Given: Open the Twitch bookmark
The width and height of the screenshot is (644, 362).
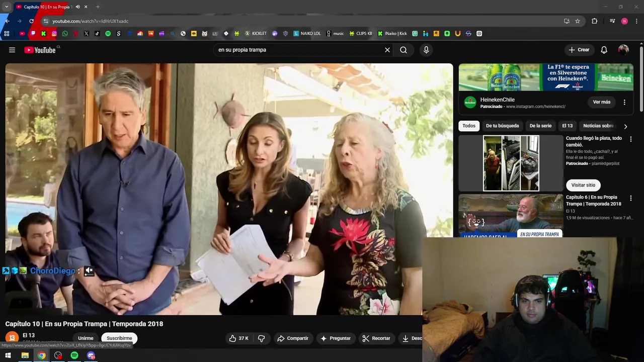Looking at the screenshot, I should [x=33, y=34].
